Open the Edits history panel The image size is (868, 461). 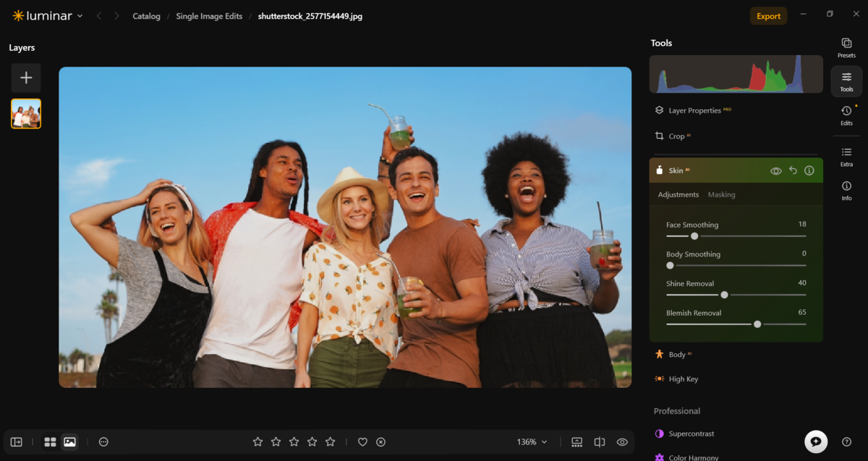click(x=846, y=115)
